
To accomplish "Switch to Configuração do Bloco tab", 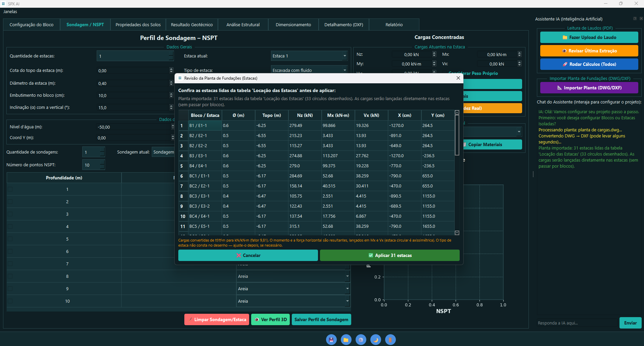I will 32,25.
